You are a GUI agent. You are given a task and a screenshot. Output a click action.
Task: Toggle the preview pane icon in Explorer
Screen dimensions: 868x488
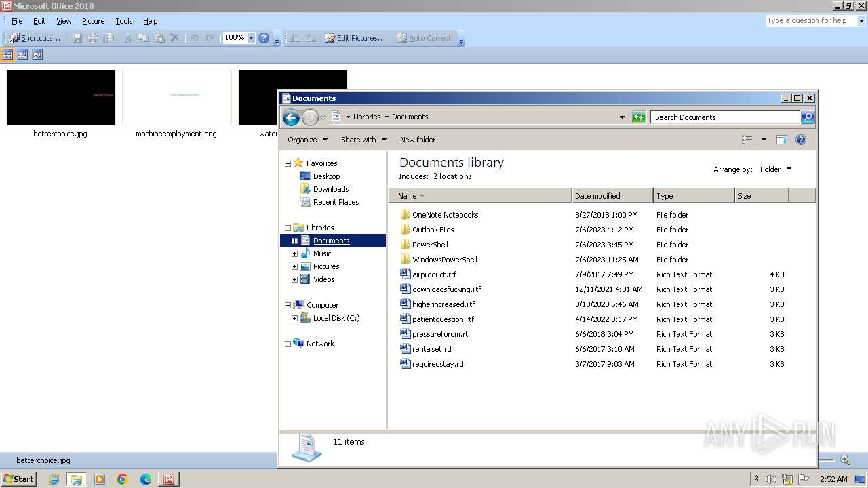pos(781,140)
